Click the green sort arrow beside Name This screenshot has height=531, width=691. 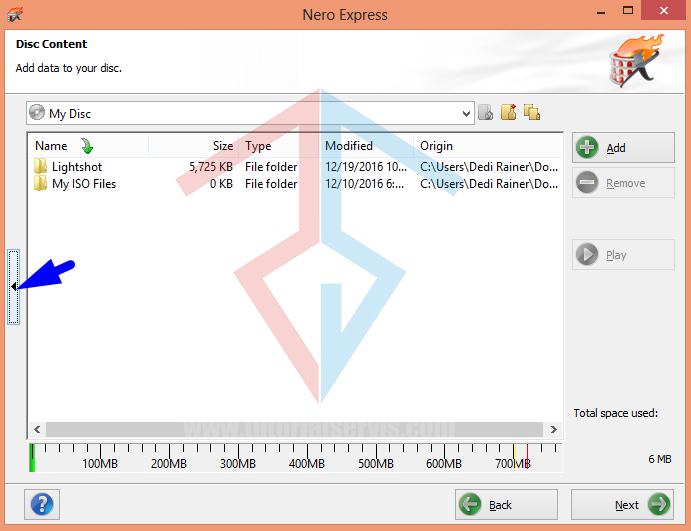pyautogui.click(x=87, y=146)
